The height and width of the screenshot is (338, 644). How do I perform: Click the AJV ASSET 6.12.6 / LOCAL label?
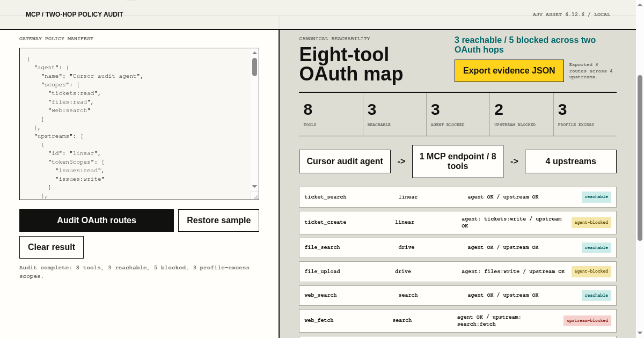point(572,14)
